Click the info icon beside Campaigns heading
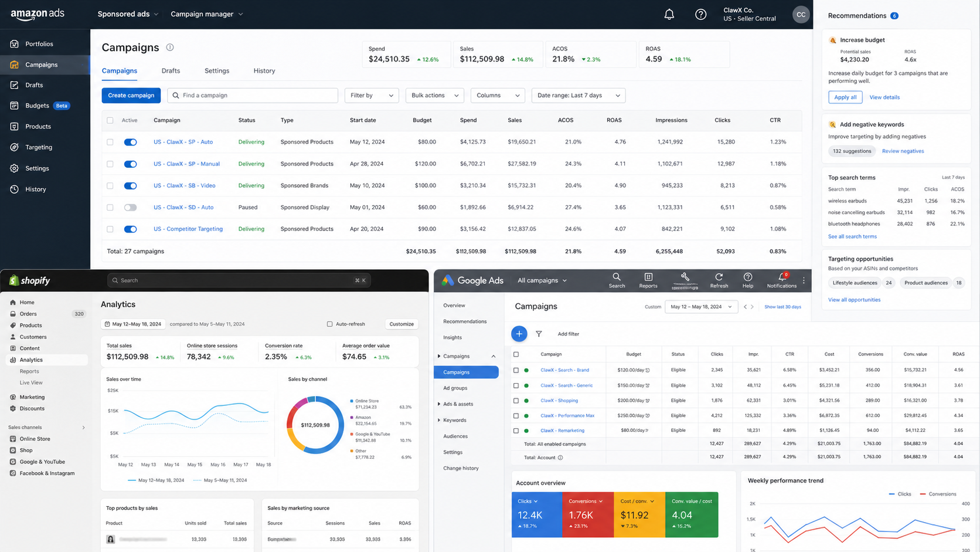Viewport: 980px width, 552px height. (x=170, y=47)
